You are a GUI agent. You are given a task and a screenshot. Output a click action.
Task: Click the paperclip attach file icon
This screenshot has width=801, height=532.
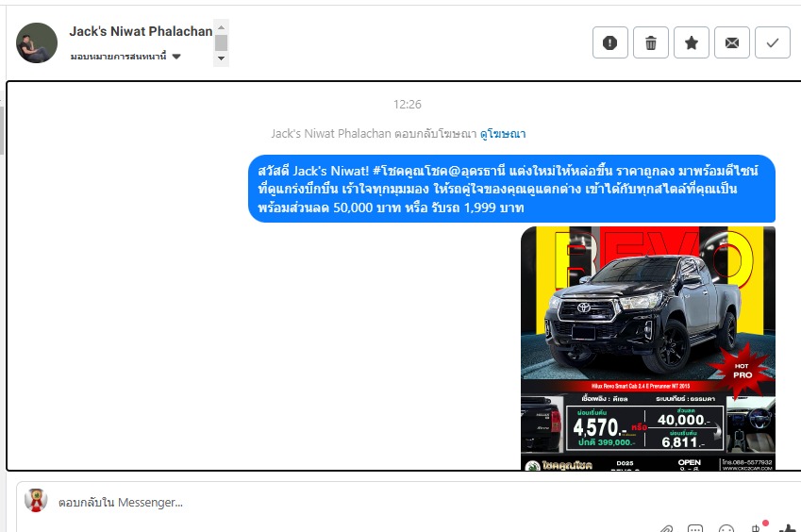coord(665,529)
